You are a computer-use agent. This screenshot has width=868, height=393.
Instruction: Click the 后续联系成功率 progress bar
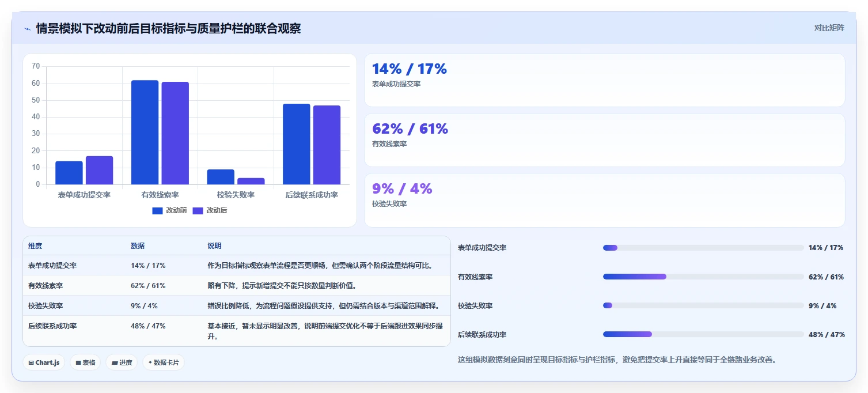(703, 334)
